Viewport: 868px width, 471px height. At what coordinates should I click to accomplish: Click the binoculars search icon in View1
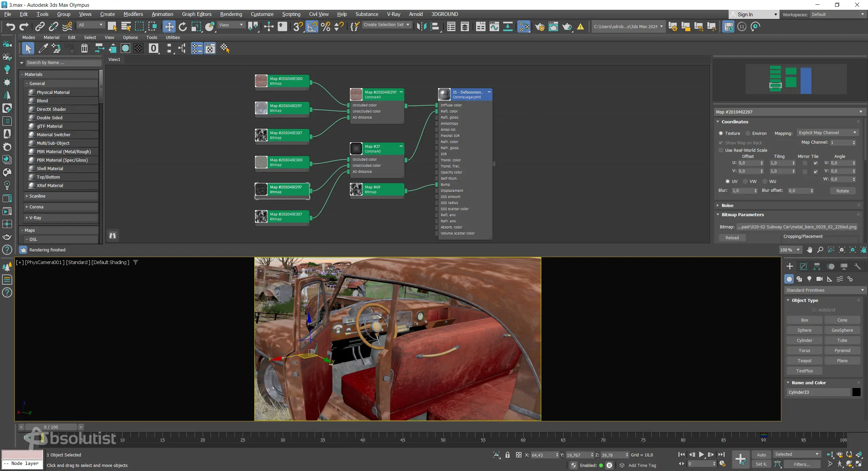pos(113,235)
